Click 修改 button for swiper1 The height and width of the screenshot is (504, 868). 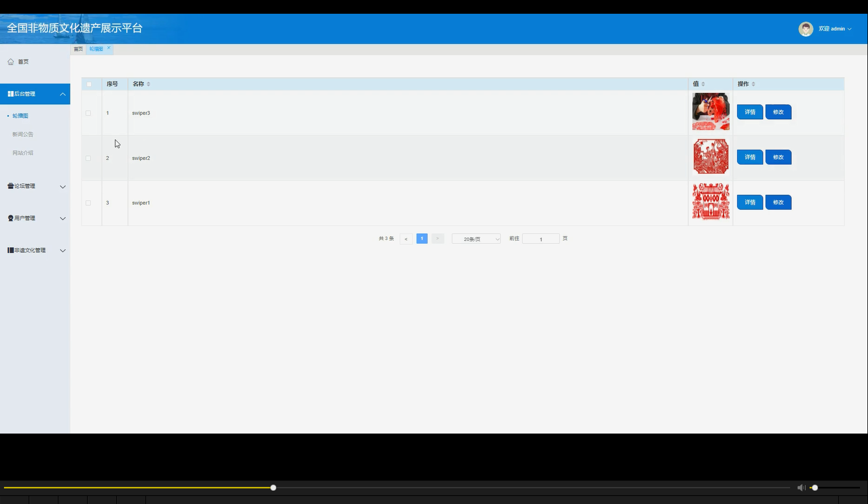coord(778,202)
